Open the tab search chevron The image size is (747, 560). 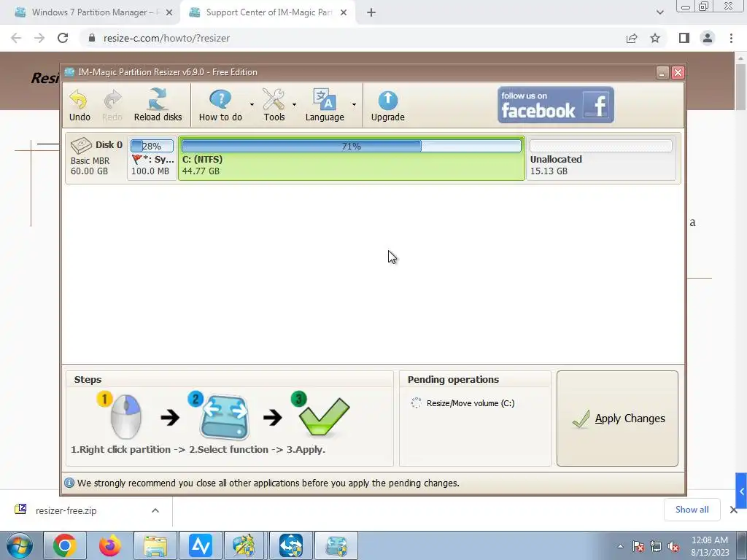coord(659,12)
